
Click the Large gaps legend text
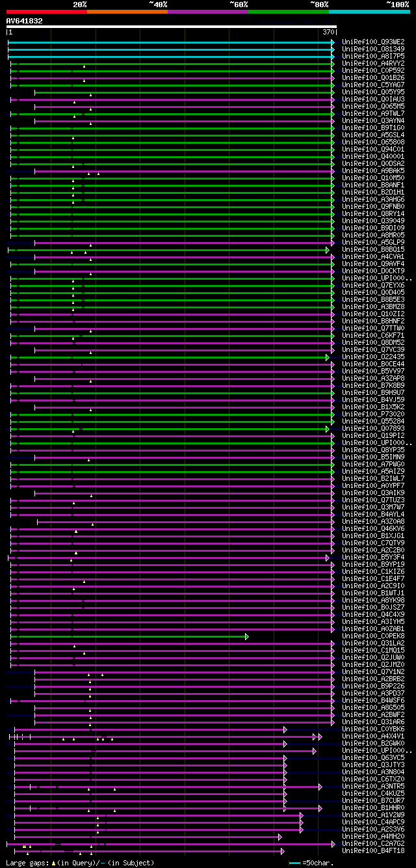click(80, 863)
